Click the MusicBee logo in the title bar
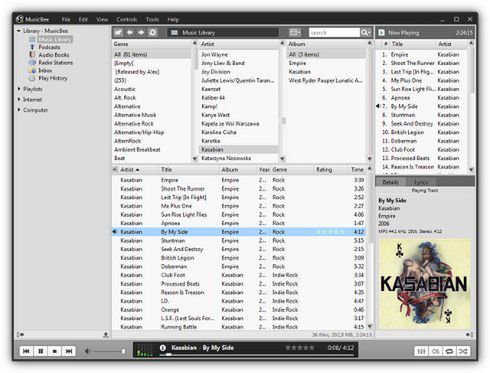 (x=20, y=19)
